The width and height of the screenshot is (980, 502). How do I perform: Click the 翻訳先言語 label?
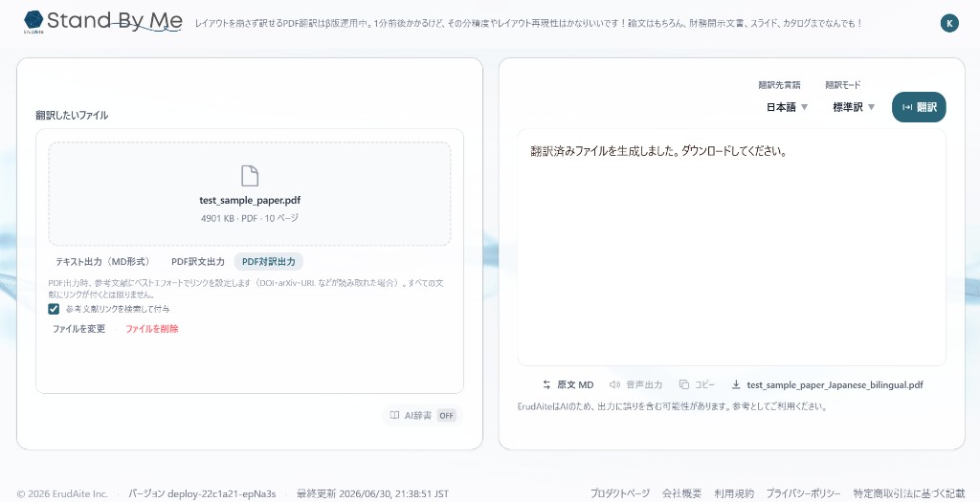(779, 85)
